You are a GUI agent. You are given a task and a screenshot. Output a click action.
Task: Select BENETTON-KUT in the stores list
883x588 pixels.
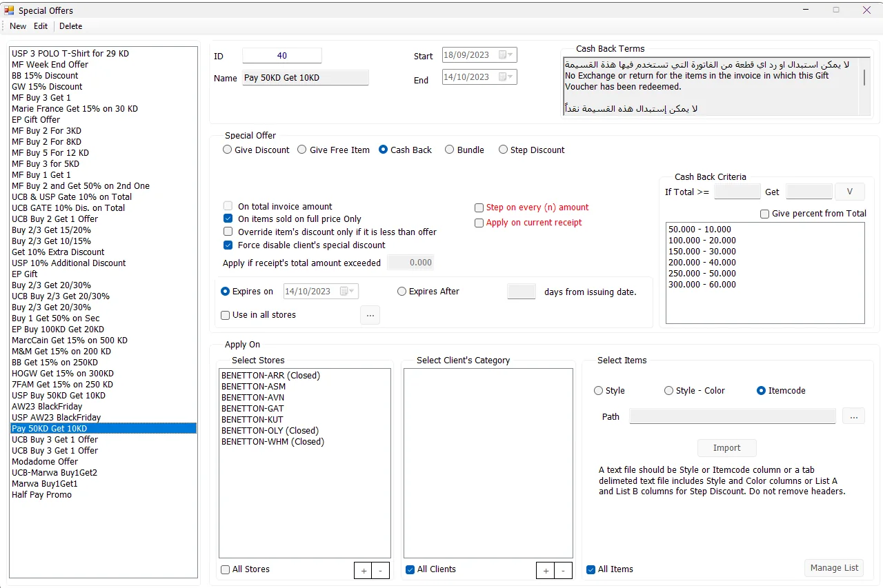304,420
